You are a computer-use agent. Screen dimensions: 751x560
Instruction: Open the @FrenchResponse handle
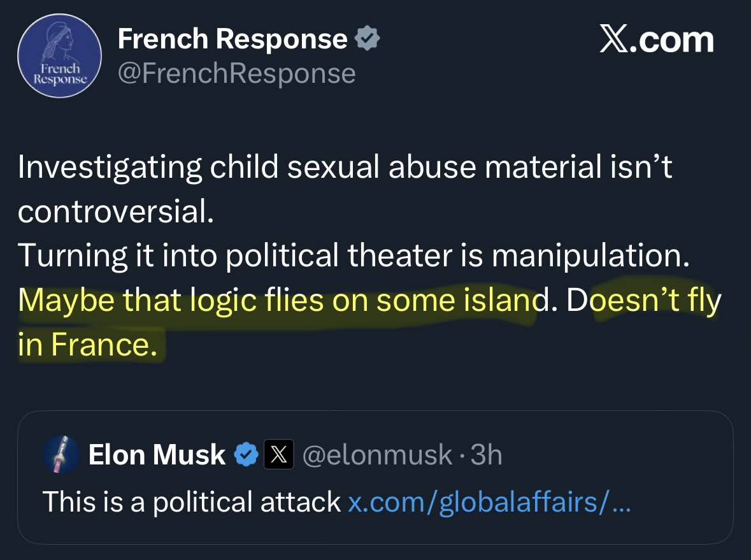pos(236,73)
